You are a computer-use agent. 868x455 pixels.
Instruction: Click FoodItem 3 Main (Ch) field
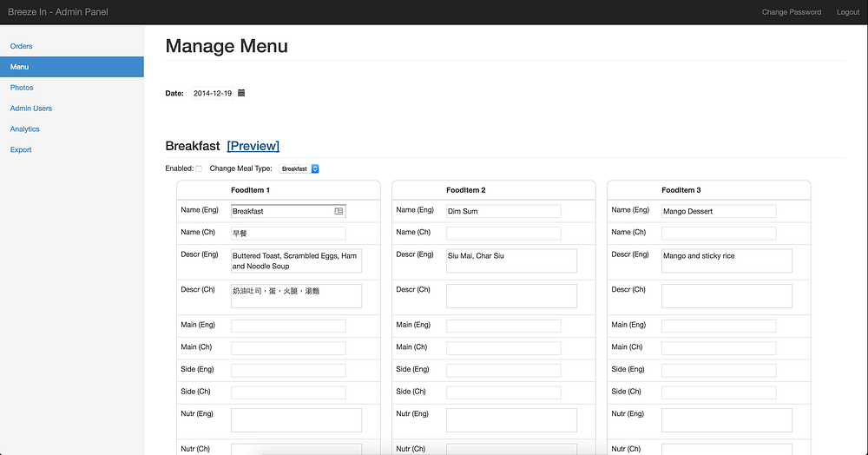719,348
